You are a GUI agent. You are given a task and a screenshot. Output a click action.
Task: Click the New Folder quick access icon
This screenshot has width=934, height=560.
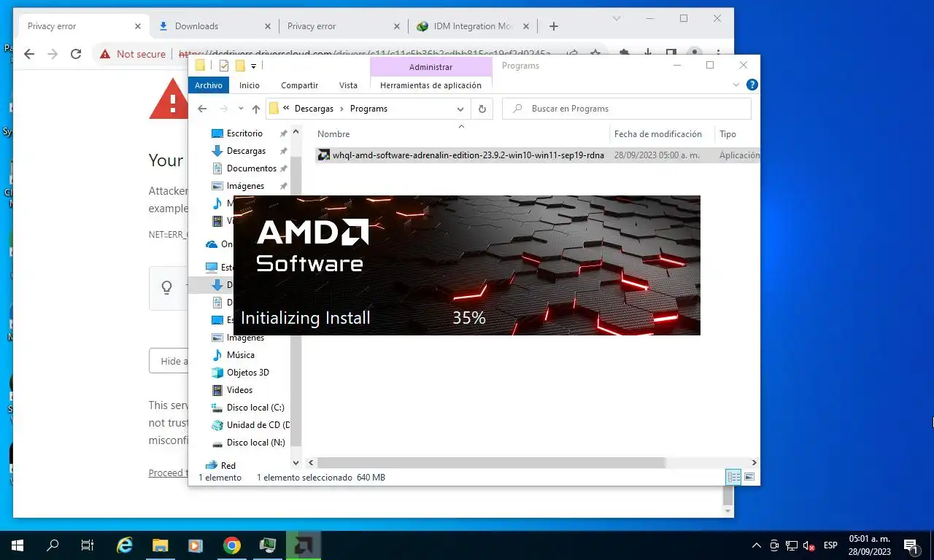click(239, 66)
